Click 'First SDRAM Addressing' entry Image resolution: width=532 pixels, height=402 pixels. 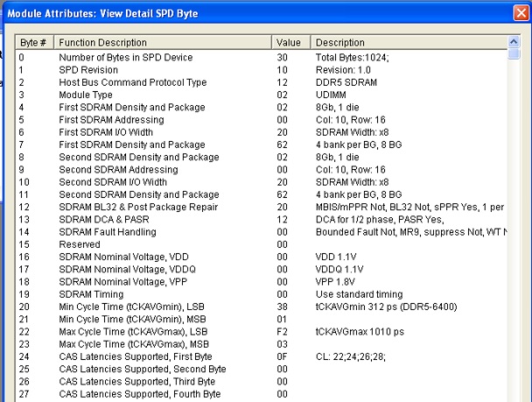pos(262,120)
